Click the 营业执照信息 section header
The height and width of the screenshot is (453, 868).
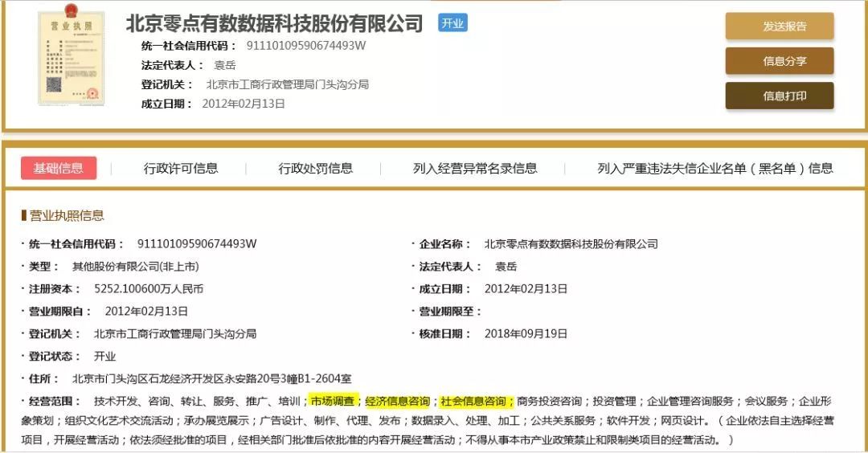[66, 215]
